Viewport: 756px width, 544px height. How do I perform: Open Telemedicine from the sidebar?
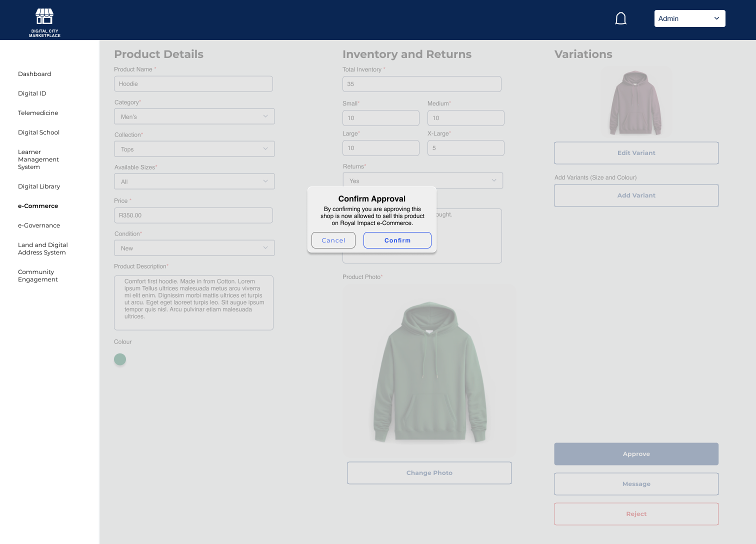click(38, 113)
